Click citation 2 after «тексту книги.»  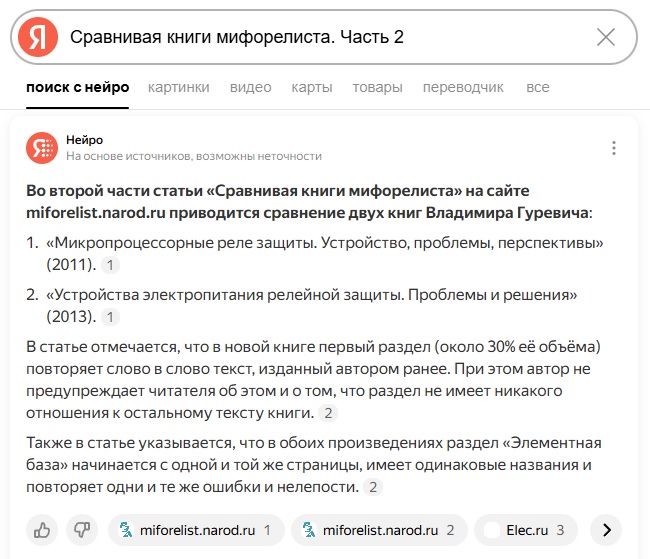pyautogui.click(x=328, y=413)
